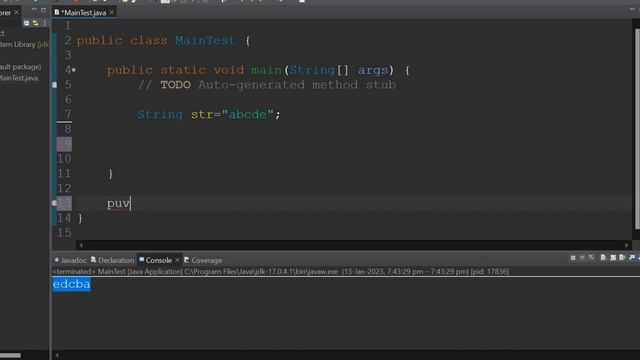Click line number 9 in the gutter
640x360 pixels.
[x=64, y=144]
